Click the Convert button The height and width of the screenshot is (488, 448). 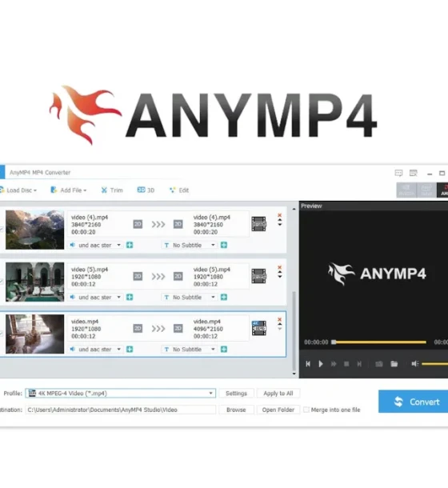413,402
